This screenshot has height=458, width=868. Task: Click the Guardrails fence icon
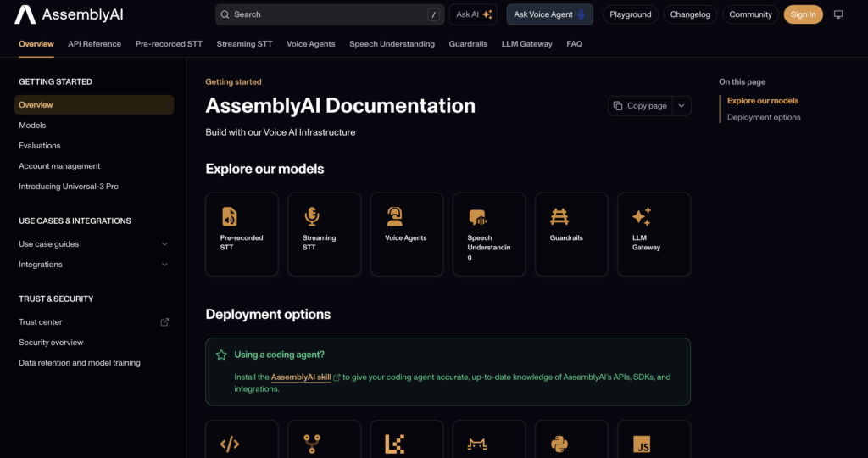[x=559, y=216]
